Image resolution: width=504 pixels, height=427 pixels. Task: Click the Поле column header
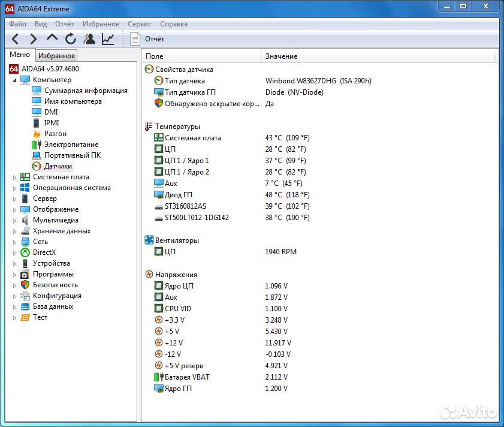[x=154, y=56]
